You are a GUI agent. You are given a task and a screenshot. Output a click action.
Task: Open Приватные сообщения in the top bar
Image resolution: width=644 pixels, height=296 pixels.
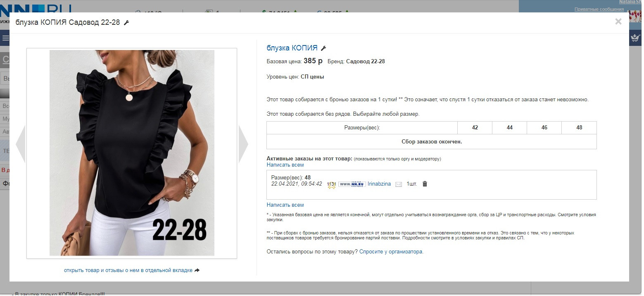click(x=599, y=9)
